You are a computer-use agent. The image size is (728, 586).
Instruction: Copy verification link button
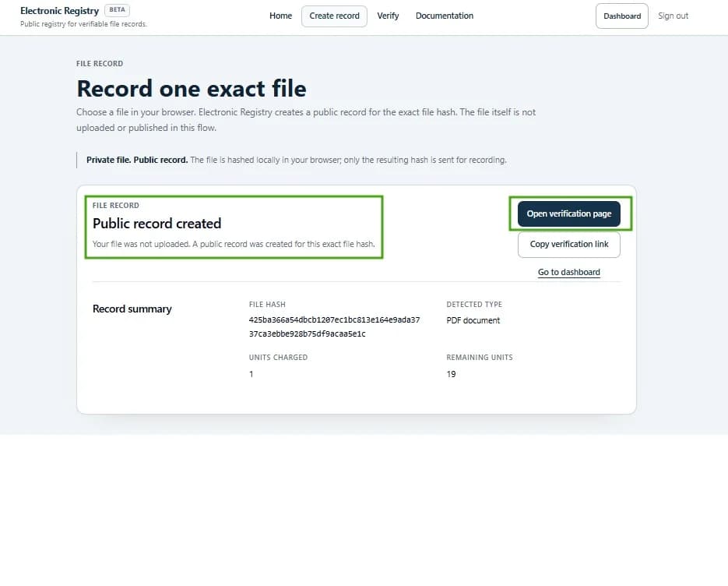[568, 245]
